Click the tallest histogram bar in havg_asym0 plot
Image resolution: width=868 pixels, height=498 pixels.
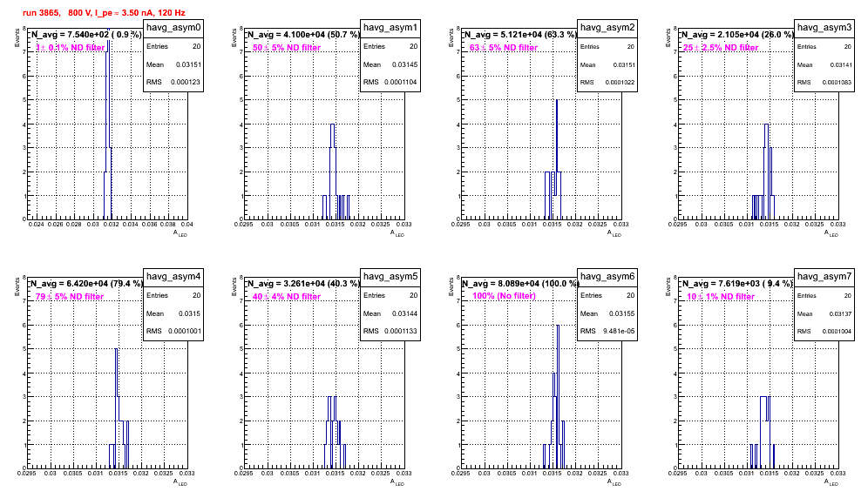coord(108,124)
